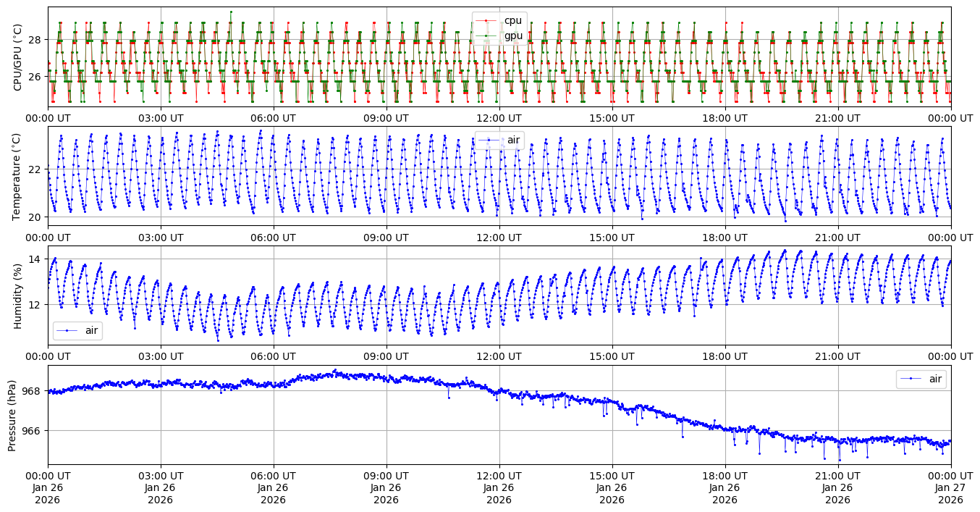Click the Temperature (°C) y-axis label
This screenshot has height=512, width=980.
coord(18,176)
